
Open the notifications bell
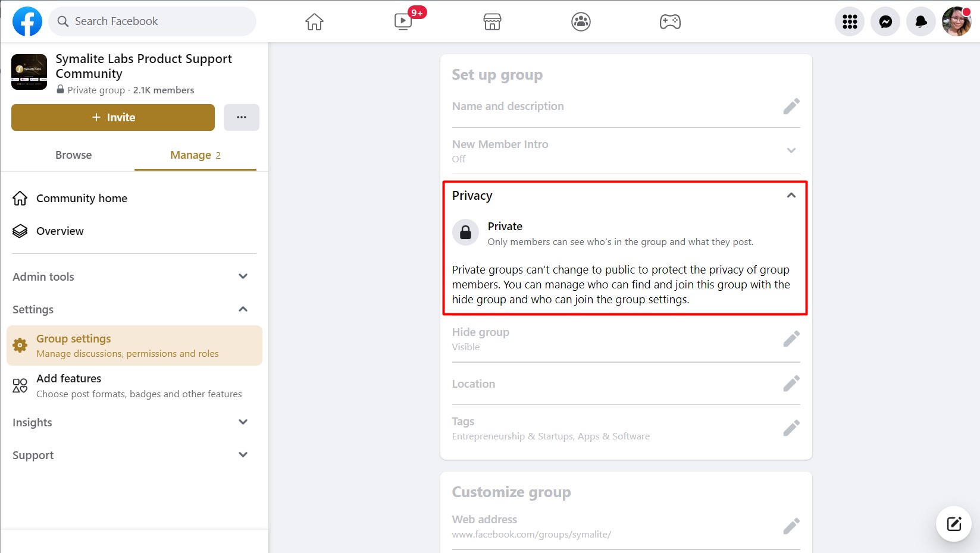[x=920, y=21]
